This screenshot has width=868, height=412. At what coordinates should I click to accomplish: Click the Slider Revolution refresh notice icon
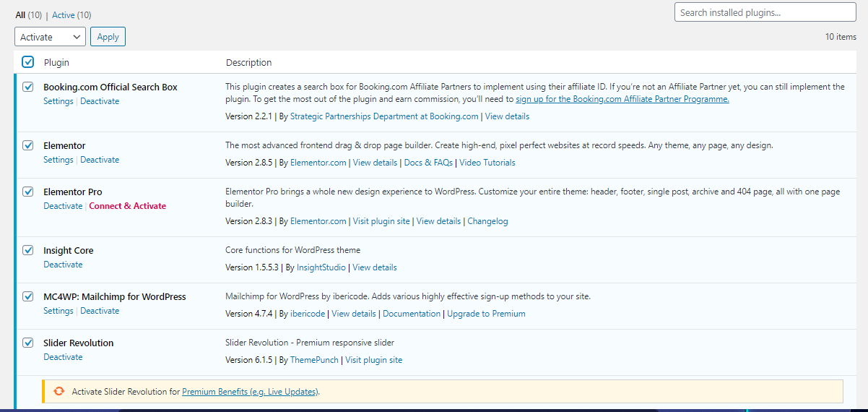[58, 391]
